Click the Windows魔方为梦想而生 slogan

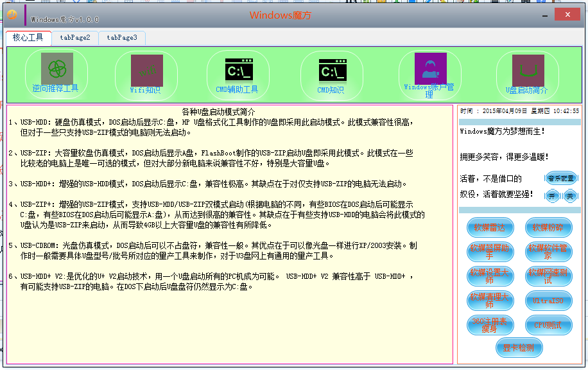502,131
